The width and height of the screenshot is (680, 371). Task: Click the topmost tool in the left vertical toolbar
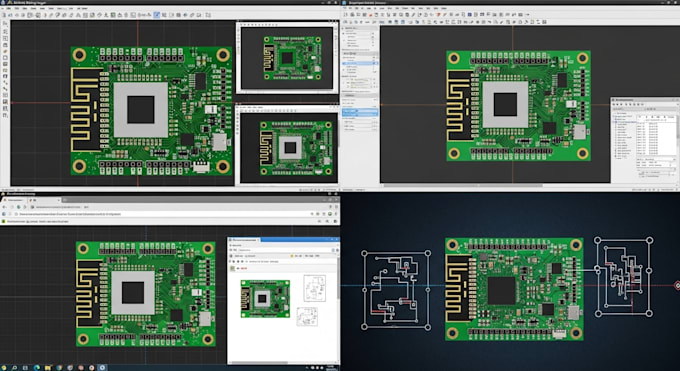pyautogui.click(x=5, y=24)
